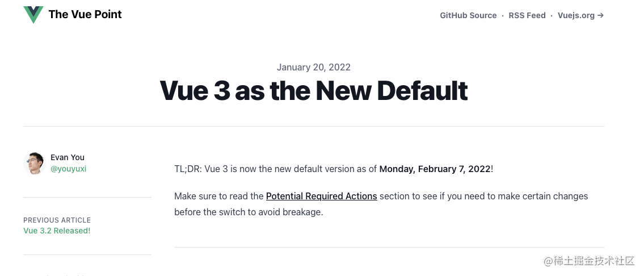Image resolution: width=644 pixels, height=276 pixels.
Task: Click the 'before the switch to avoid breakage' line
Action: point(249,212)
